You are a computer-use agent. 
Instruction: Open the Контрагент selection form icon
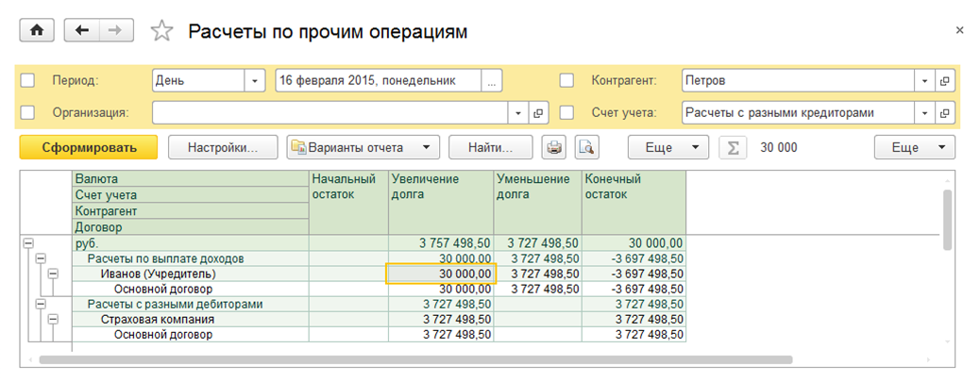point(944,81)
